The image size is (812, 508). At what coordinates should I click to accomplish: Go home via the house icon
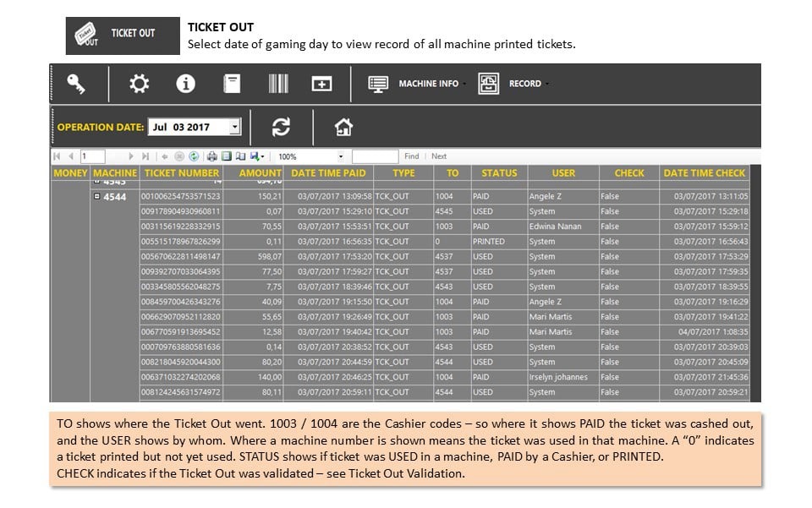(343, 127)
